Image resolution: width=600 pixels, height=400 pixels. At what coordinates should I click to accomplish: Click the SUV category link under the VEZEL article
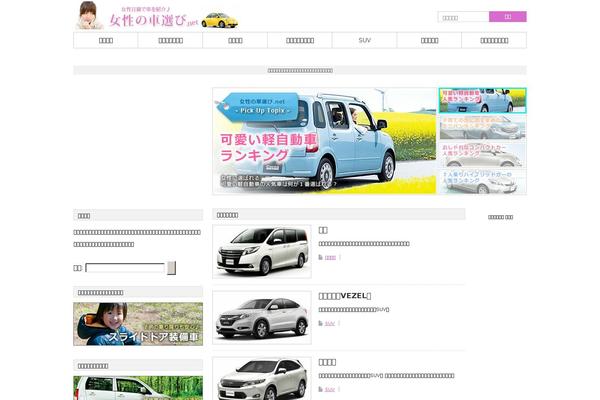(330, 323)
